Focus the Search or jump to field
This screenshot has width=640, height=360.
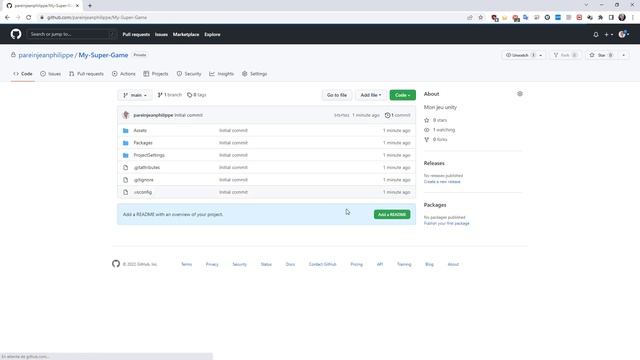72,34
